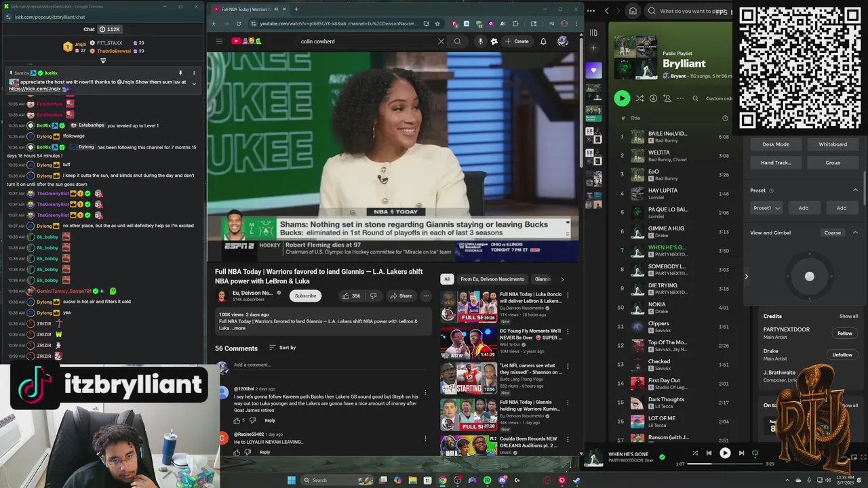Go back in the YouTube browser window
The width and height of the screenshot is (868, 488).
tap(214, 24)
